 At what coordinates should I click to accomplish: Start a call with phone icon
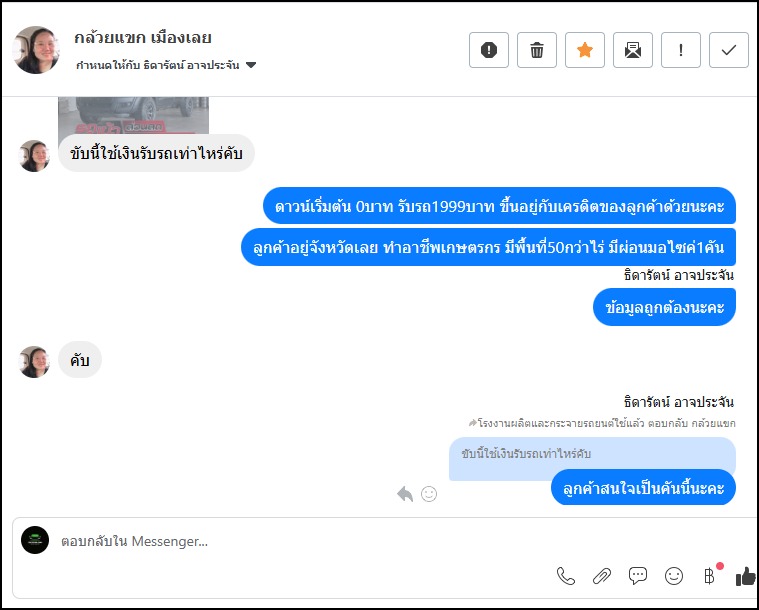tap(566, 576)
